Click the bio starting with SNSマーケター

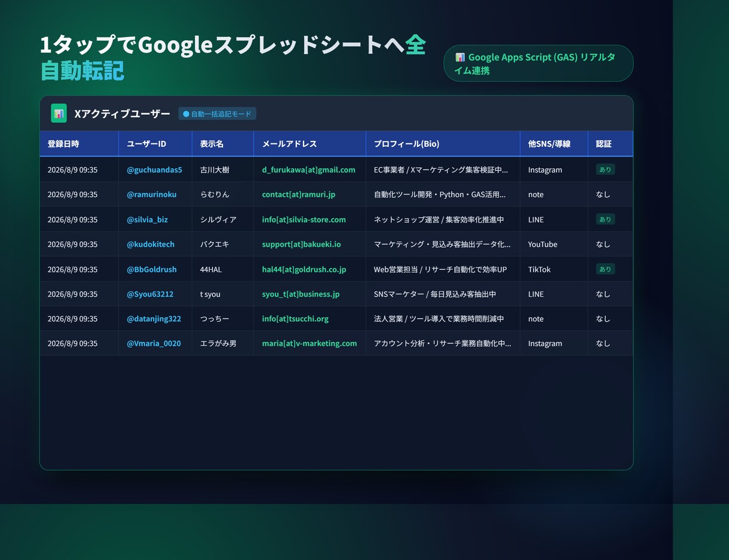tap(435, 294)
